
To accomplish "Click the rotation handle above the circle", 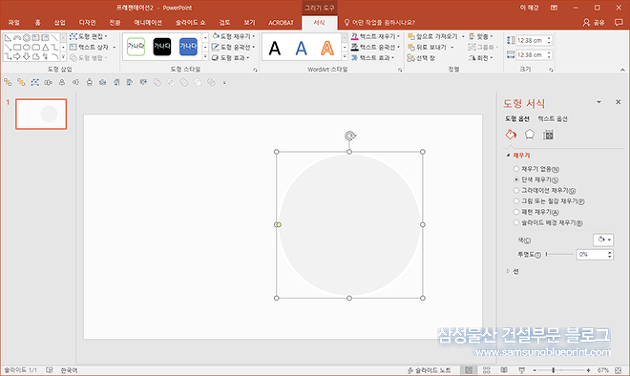I will [x=350, y=136].
